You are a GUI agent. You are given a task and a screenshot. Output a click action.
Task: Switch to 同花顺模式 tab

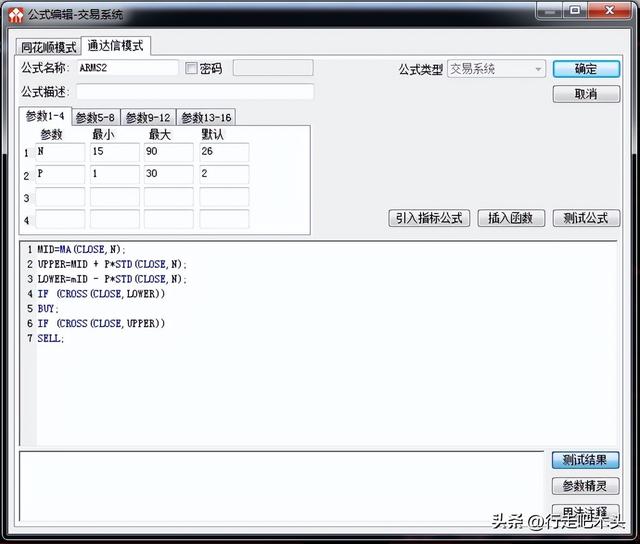49,47
